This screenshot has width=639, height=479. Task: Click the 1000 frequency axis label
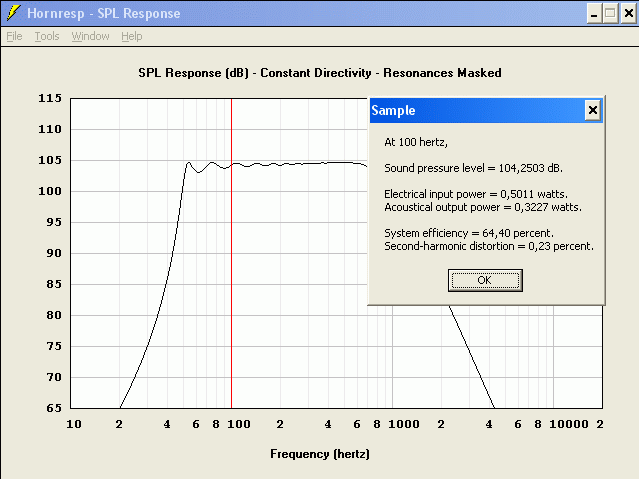click(403, 424)
